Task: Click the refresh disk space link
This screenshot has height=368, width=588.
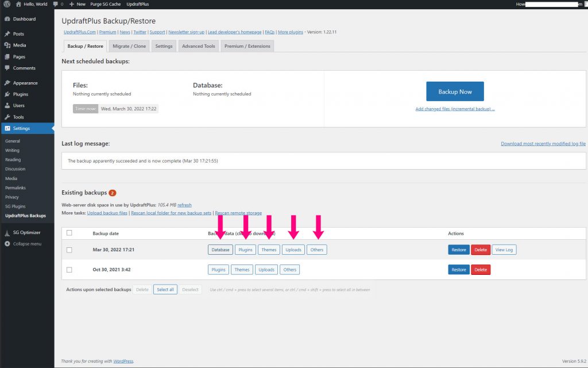Action: tap(184, 205)
